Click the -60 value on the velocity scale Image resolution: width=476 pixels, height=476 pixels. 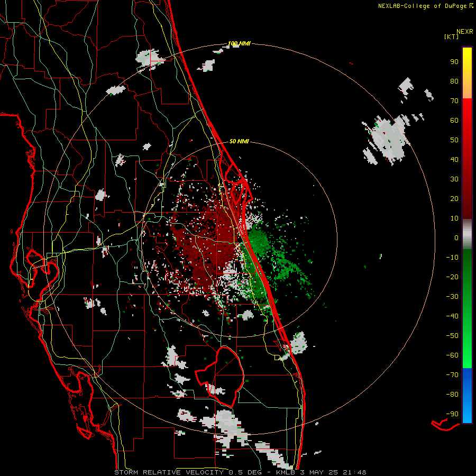[452, 355]
